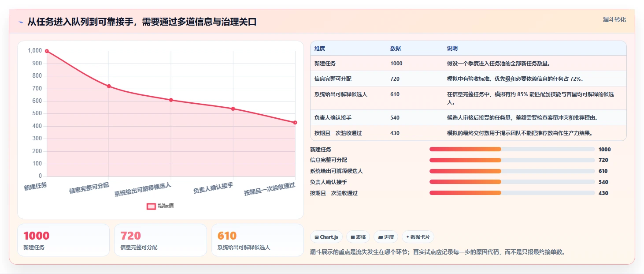Click the 指标值 legend label text
This screenshot has width=644, height=274.
point(166,206)
